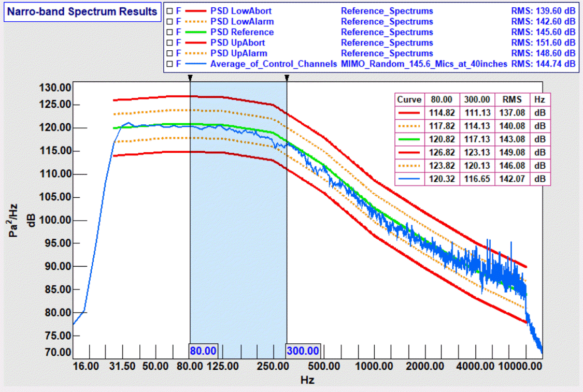Image resolution: width=583 pixels, height=392 pixels.
Task: Toggle the PSD UpAlarm checkbox
Action: point(169,53)
